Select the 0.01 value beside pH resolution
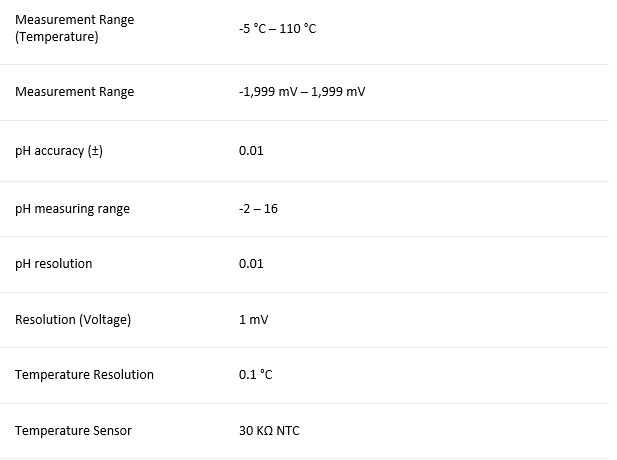The width and height of the screenshot is (617, 460). coord(251,264)
